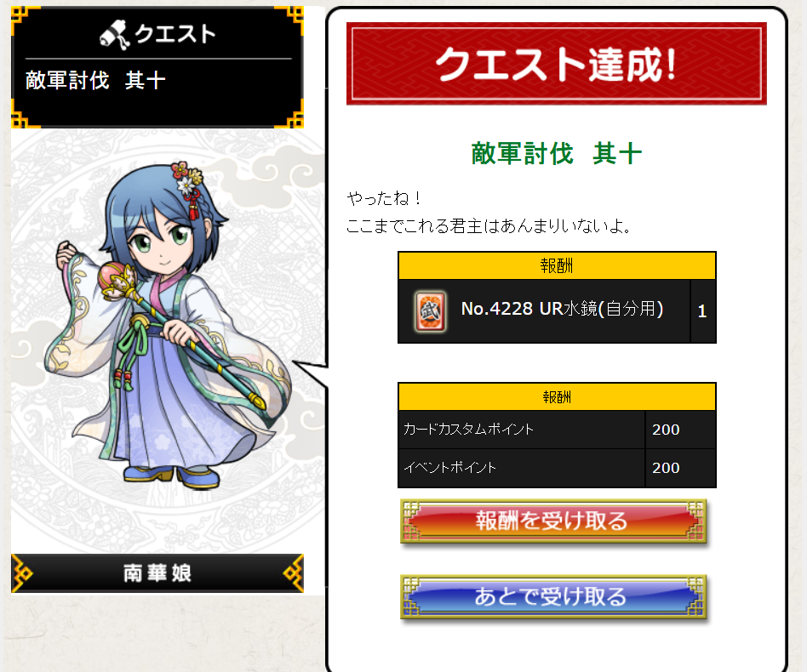The image size is (807, 672).
Task: Click the 敵軍討伐 其十 text in black panel
Action: 95,81
